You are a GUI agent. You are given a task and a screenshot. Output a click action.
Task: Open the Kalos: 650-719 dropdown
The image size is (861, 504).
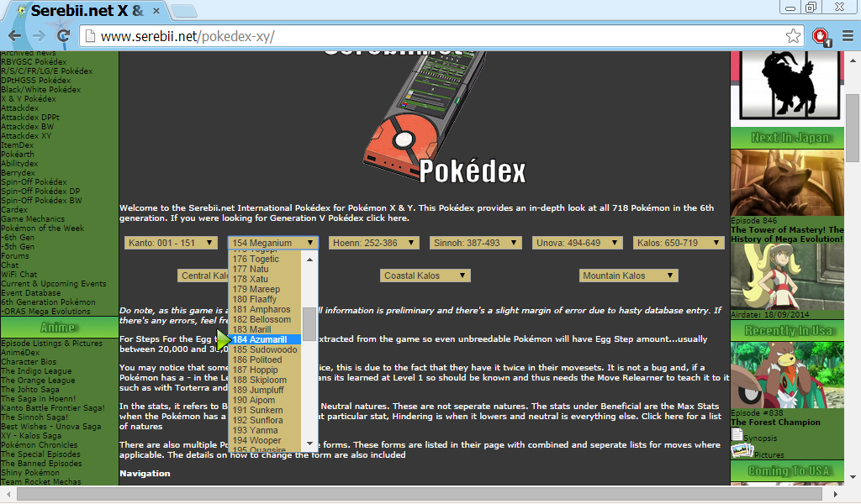click(x=679, y=243)
